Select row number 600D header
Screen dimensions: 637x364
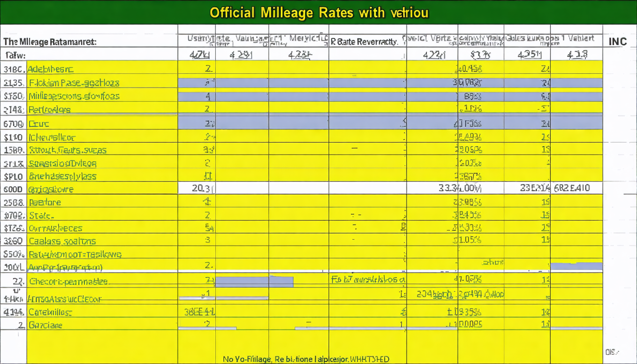pos(13,189)
